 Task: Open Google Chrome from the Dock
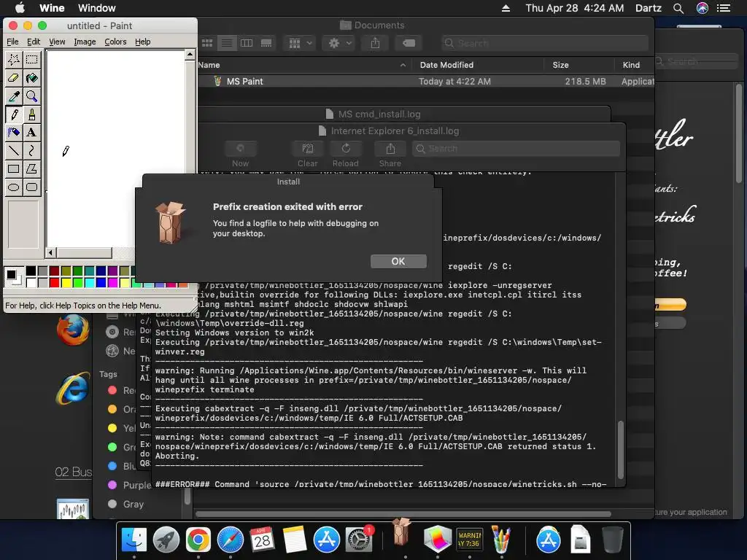[198, 540]
